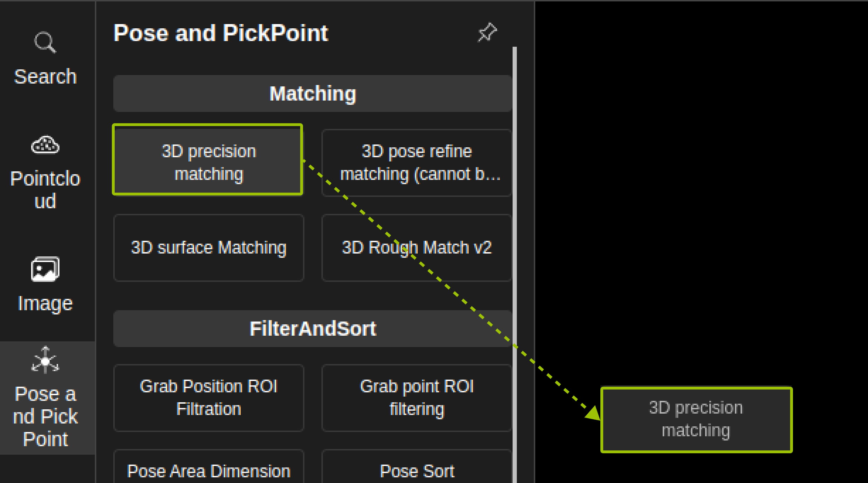This screenshot has width=868, height=483.
Task: Collapse the Matching section header
Action: point(313,93)
